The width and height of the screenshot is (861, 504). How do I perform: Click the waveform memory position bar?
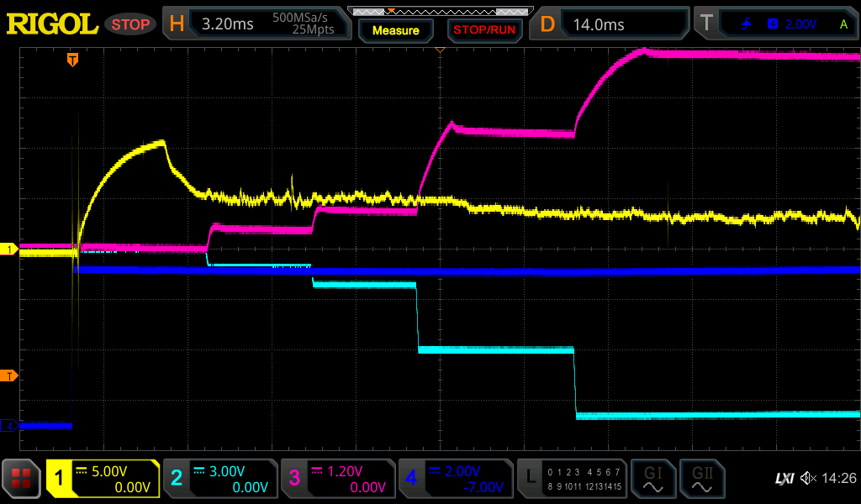tap(439, 11)
